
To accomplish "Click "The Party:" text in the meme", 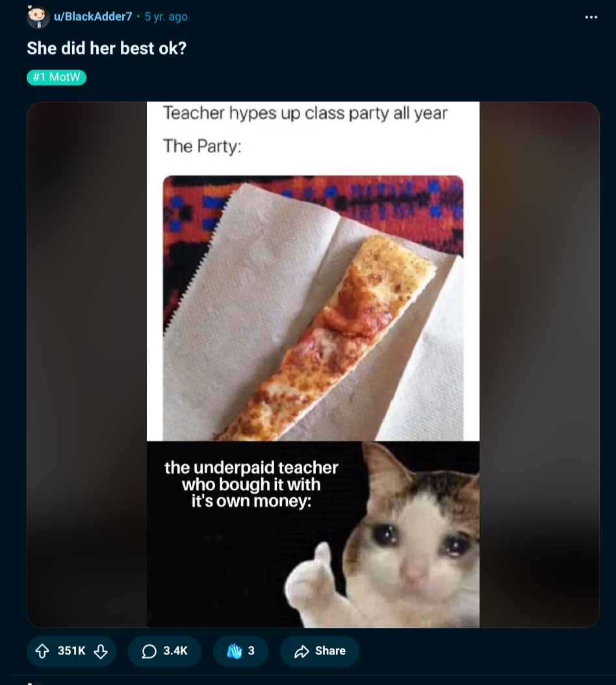I will [x=202, y=146].
